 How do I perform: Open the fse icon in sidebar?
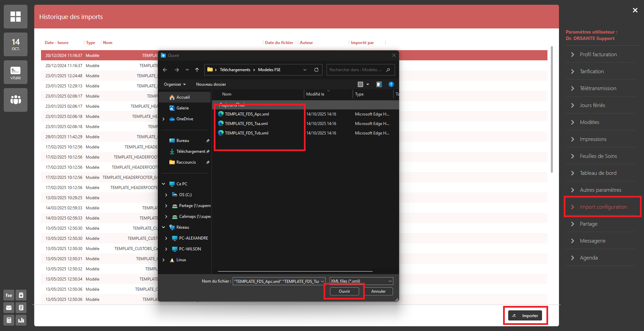tap(9, 295)
